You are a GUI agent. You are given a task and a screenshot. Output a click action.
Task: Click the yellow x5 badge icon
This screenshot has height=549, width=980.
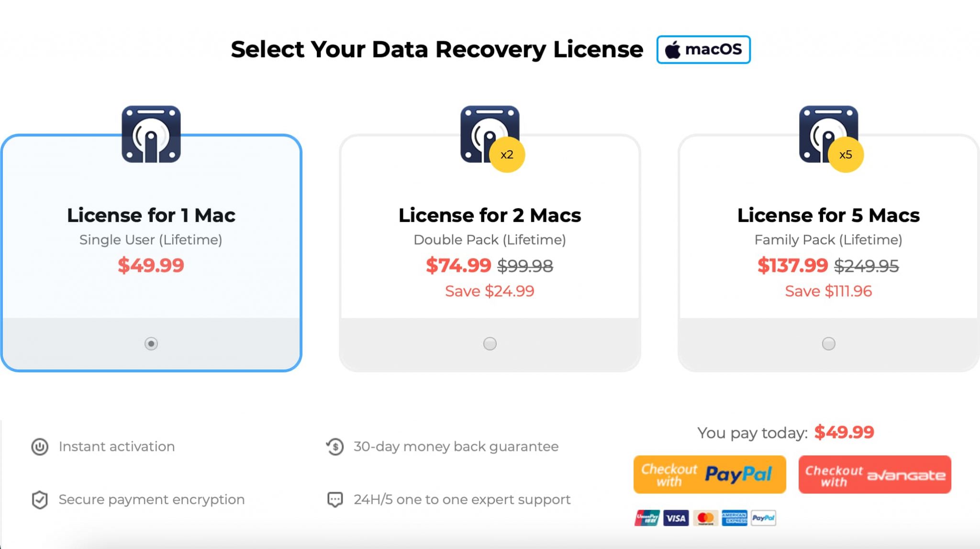(x=846, y=155)
